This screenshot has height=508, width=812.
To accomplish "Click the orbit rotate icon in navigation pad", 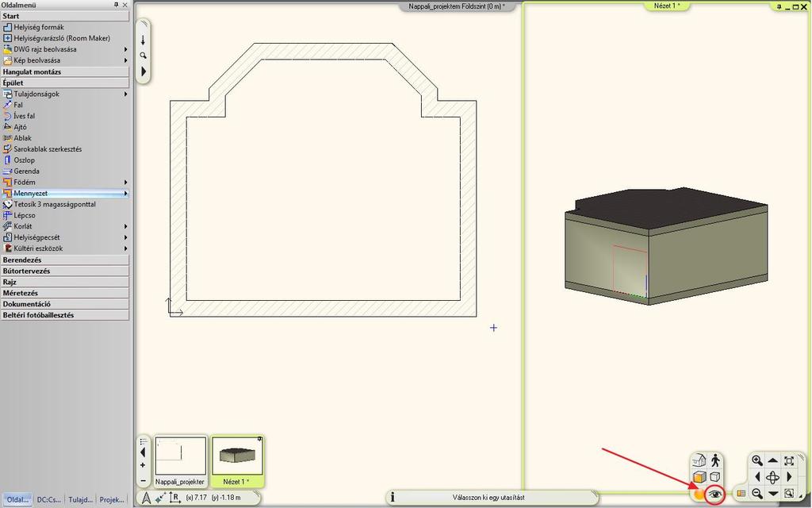I will click(772, 477).
